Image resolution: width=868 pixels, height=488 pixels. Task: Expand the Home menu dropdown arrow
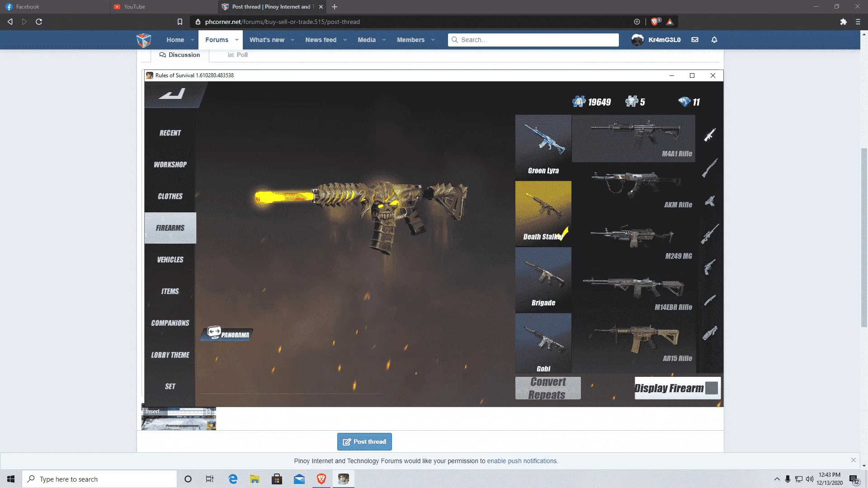click(x=192, y=40)
